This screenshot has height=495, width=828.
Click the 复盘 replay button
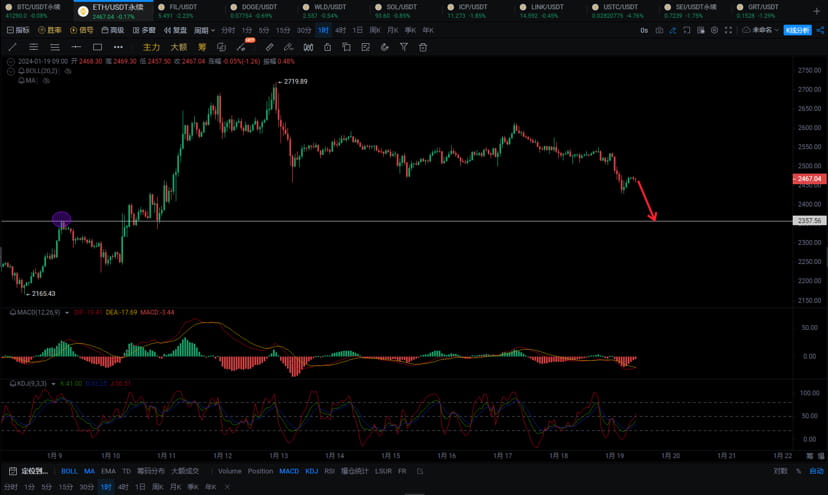[x=175, y=31]
